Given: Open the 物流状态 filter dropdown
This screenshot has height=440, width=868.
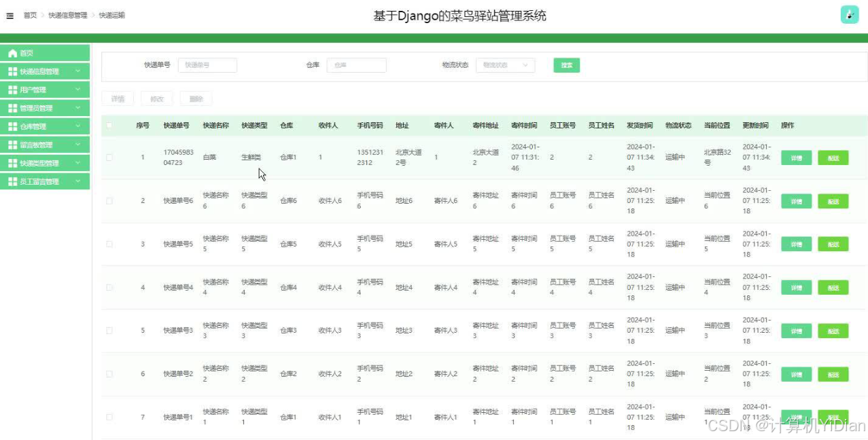Looking at the screenshot, I should pyautogui.click(x=505, y=65).
